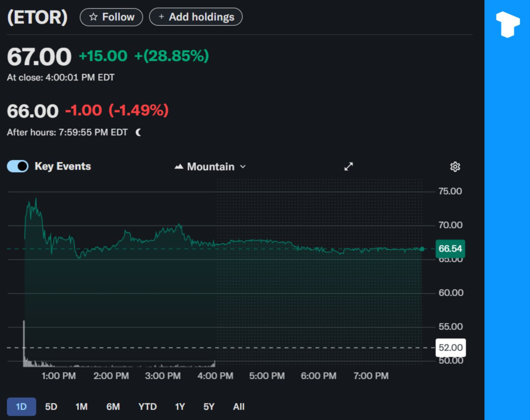Click the 60.00 price axis label
Screen dimensions: 530x420
click(x=451, y=293)
